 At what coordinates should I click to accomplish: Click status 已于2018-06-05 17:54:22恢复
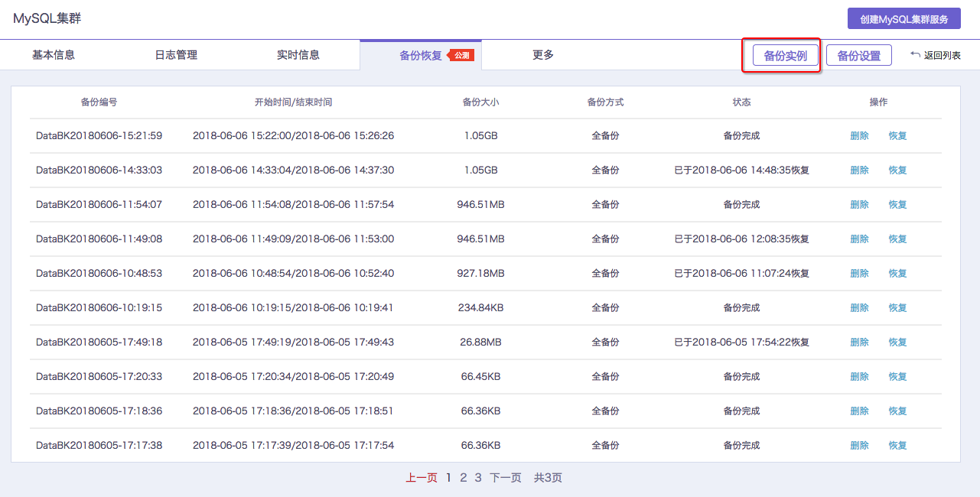[x=742, y=343]
